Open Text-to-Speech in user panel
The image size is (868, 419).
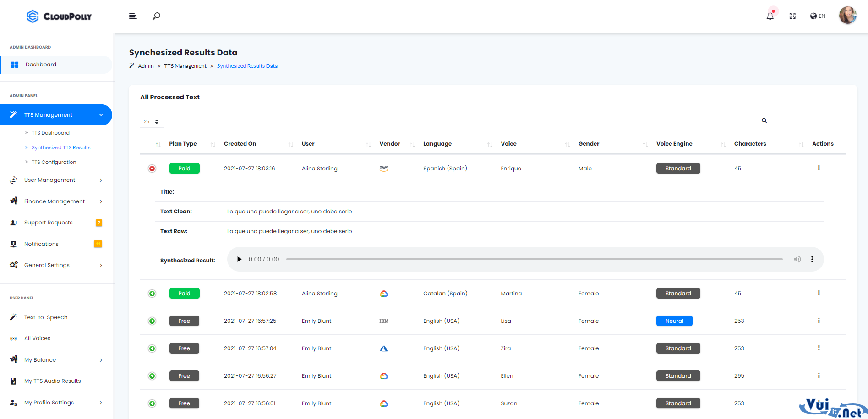(x=46, y=317)
